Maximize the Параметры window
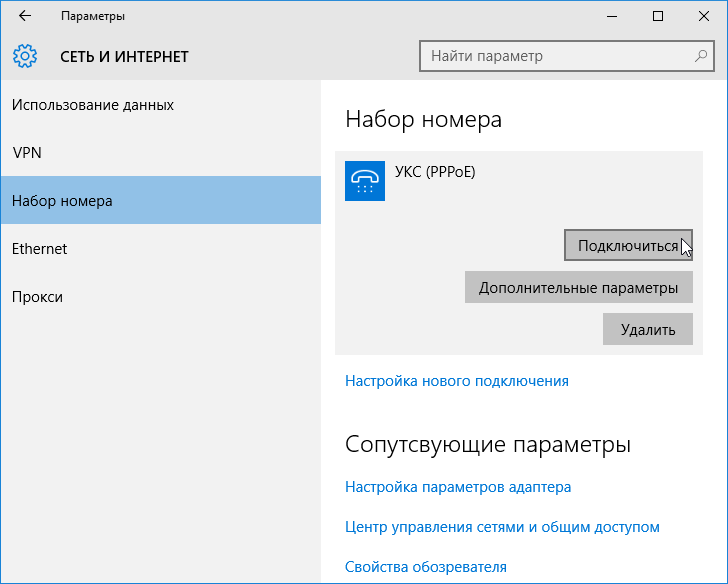 point(657,16)
